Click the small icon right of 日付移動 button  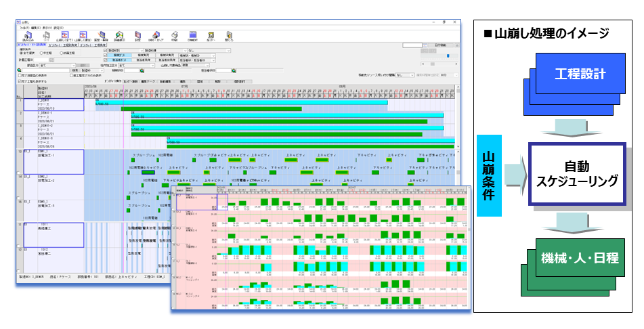(x=456, y=45)
